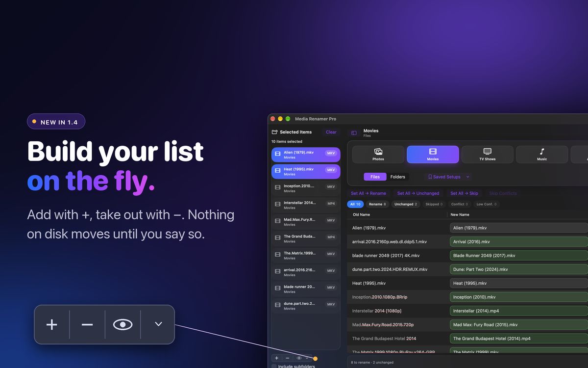Select the arrival.2016.216... sidebar item
This screenshot has height=368, width=588.
point(306,272)
